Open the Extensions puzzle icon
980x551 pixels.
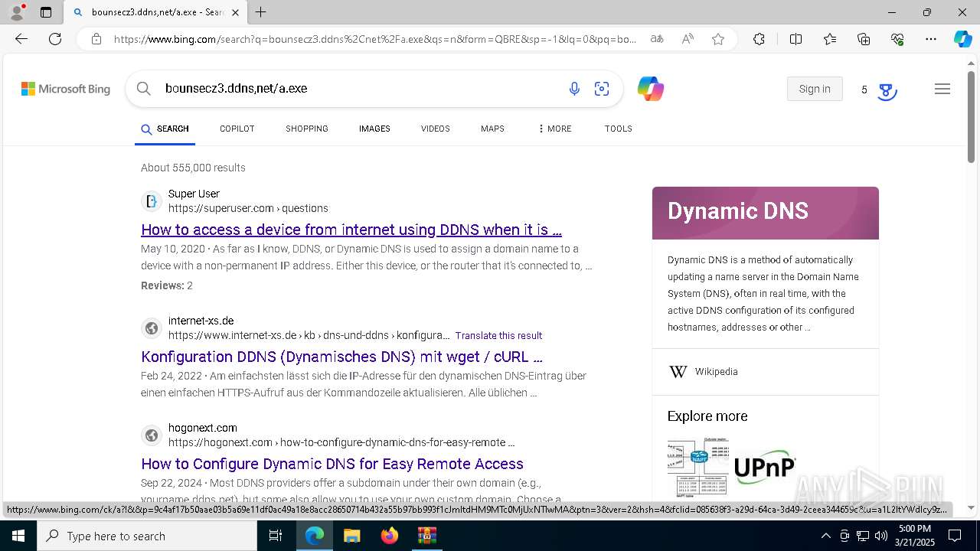coord(759,39)
